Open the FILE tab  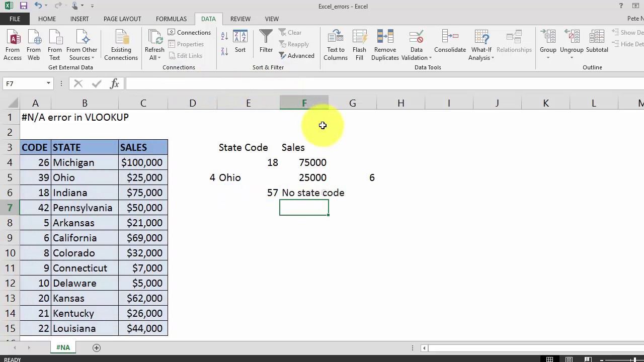[15, 19]
